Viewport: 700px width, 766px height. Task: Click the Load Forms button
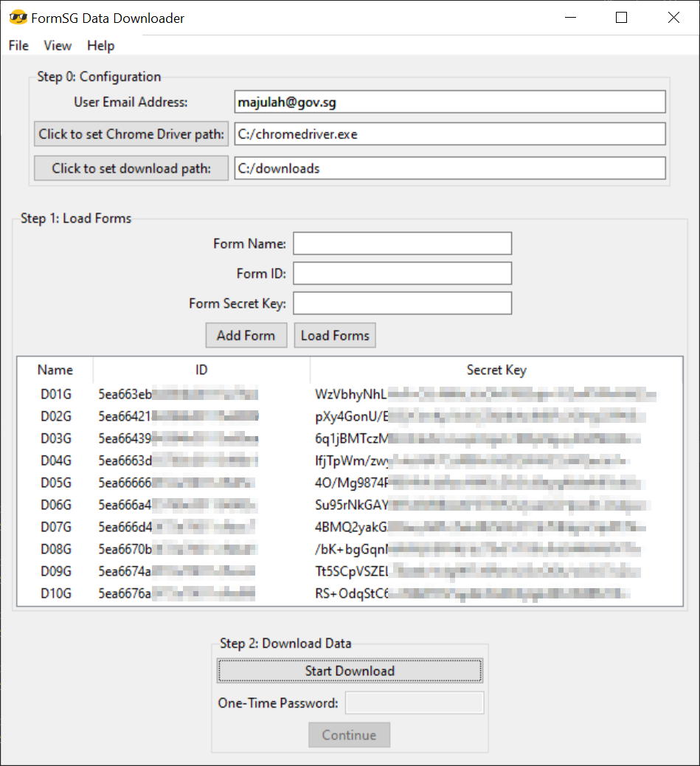click(335, 336)
